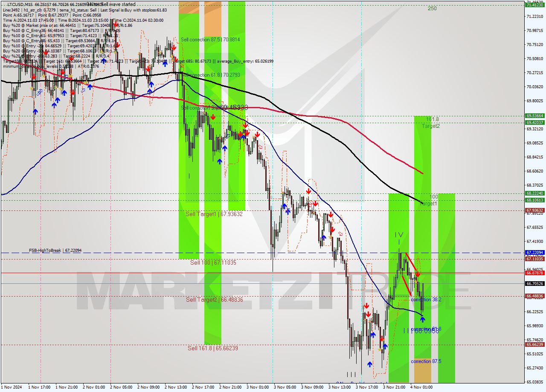Click the 67.65525 axis price
546x392 pixels.
coord(535,227)
